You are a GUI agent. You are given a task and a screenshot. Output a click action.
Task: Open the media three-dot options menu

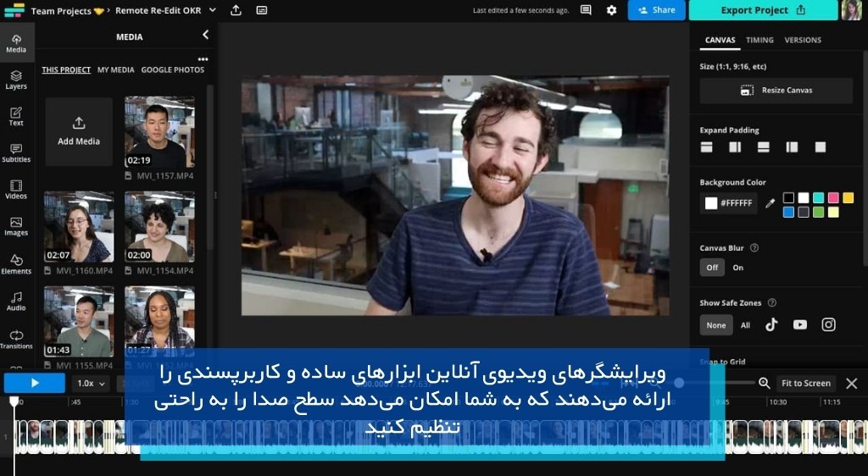click(x=203, y=59)
